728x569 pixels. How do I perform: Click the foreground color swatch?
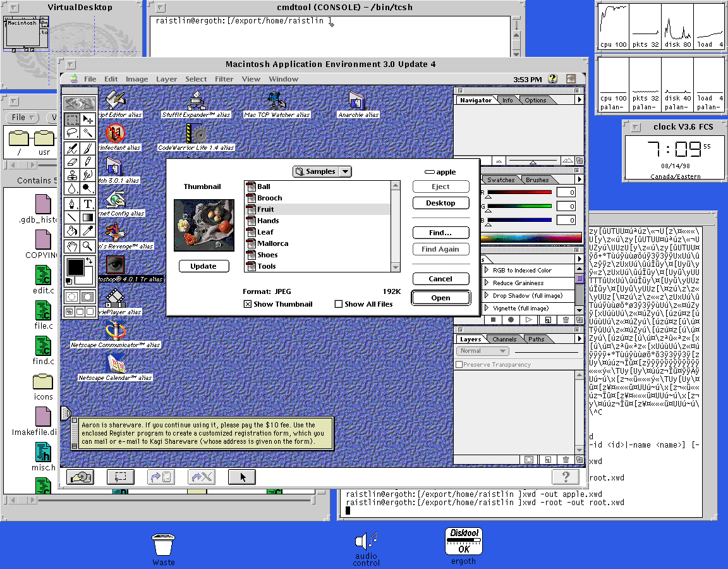pos(76,267)
